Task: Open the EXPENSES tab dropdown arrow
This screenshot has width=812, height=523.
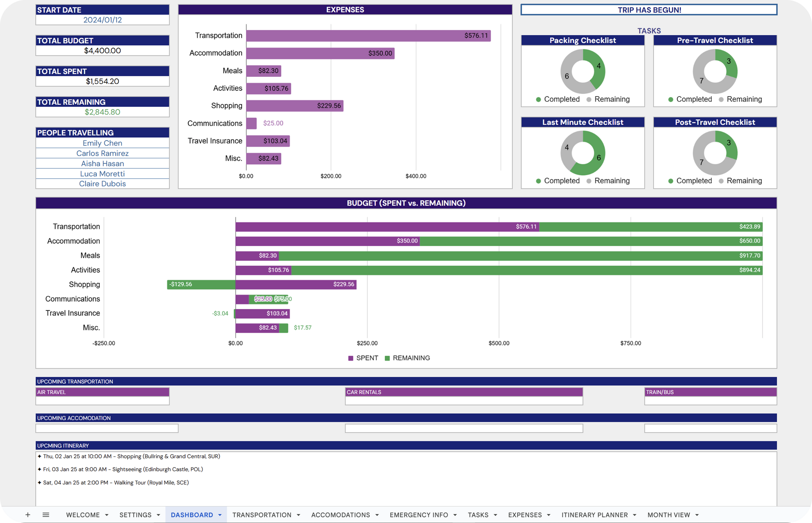Action: [x=549, y=515]
